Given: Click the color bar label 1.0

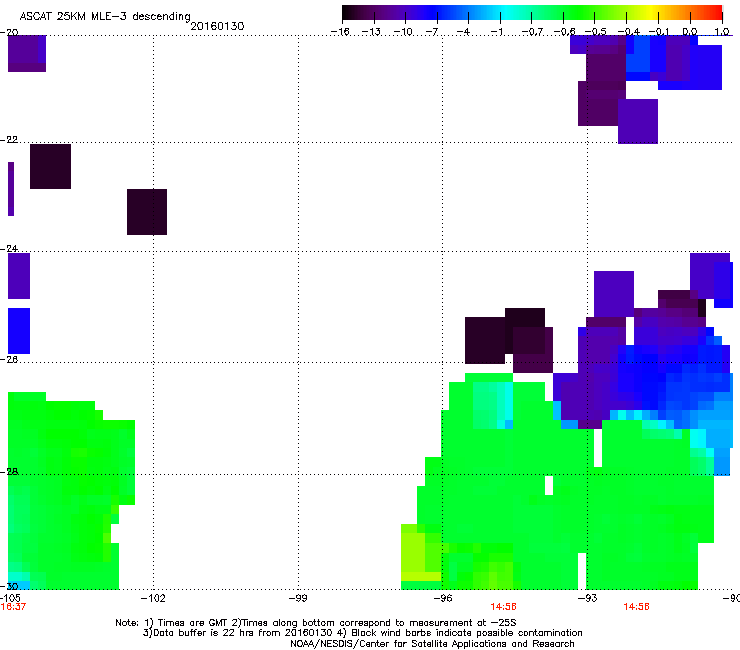Looking at the screenshot, I should [722, 32].
